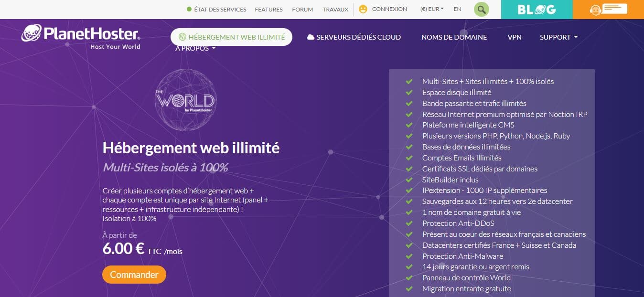Select Hébergement Web Illimité tab
The image size is (644, 297).
tap(231, 37)
